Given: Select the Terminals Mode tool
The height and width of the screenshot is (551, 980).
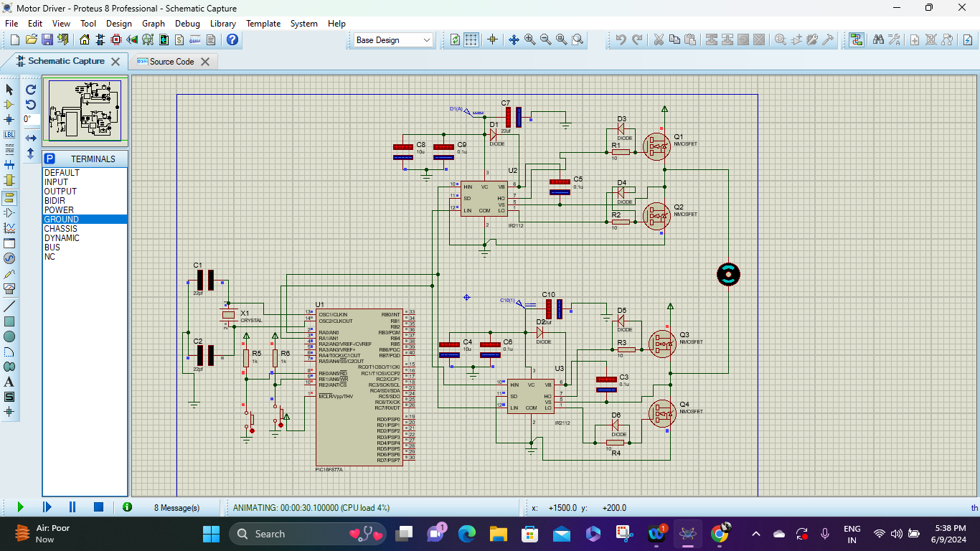Looking at the screenshot, I should pos(9,197).
